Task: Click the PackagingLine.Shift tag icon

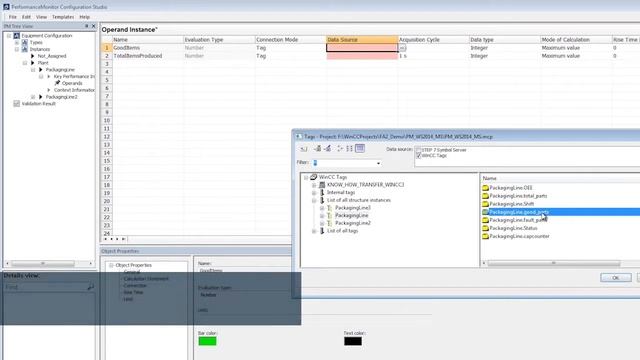Action: 485,204
